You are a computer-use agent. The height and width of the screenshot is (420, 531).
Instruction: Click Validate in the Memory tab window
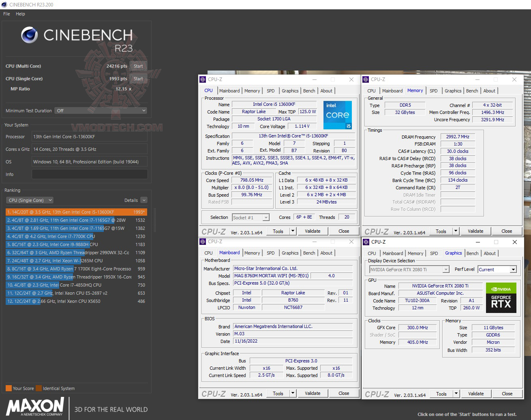475,231
